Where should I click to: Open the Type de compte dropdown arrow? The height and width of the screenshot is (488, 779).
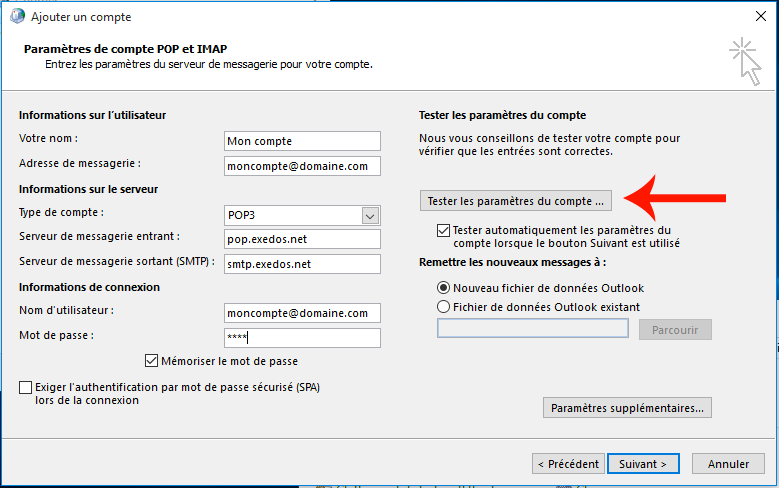370,215
